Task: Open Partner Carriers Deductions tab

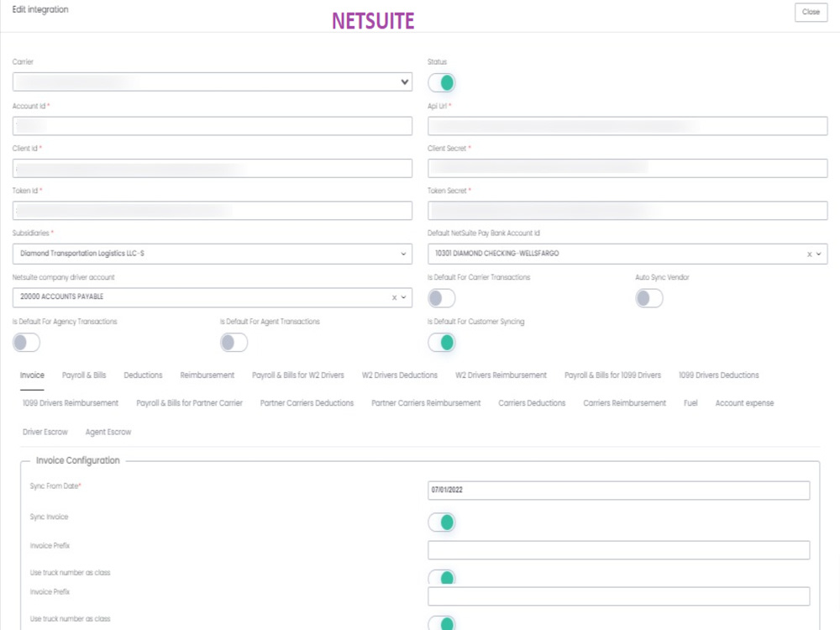Action: 307,403
